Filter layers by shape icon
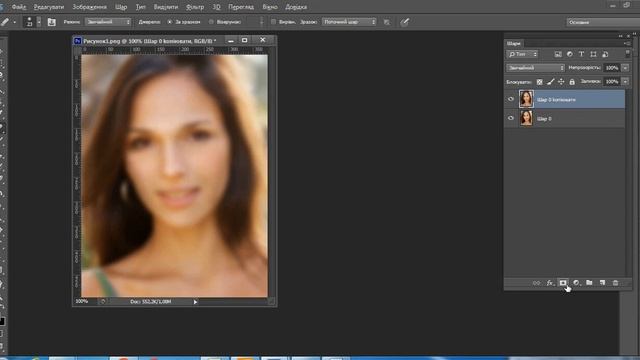The image size is (640, 360). [593, 54]
